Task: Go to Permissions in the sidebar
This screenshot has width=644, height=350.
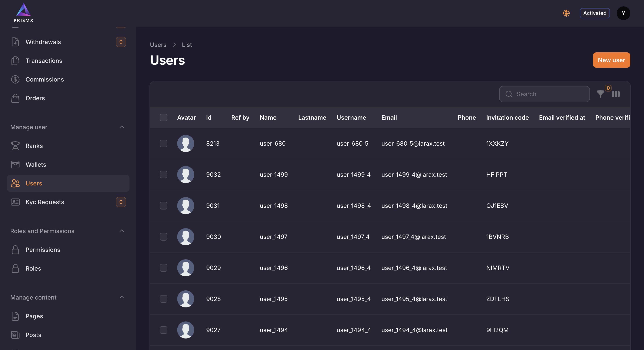Action: tap(43, 250)
